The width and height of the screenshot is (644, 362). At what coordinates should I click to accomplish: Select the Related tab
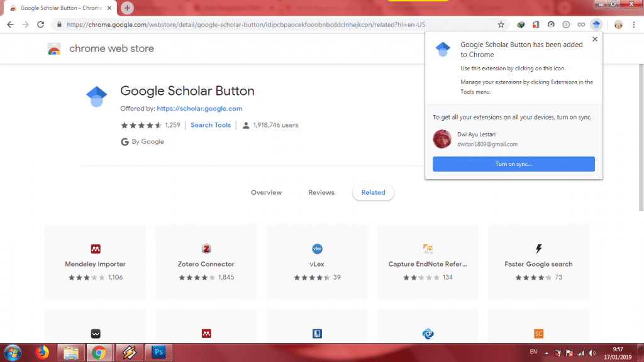point(373,192)
